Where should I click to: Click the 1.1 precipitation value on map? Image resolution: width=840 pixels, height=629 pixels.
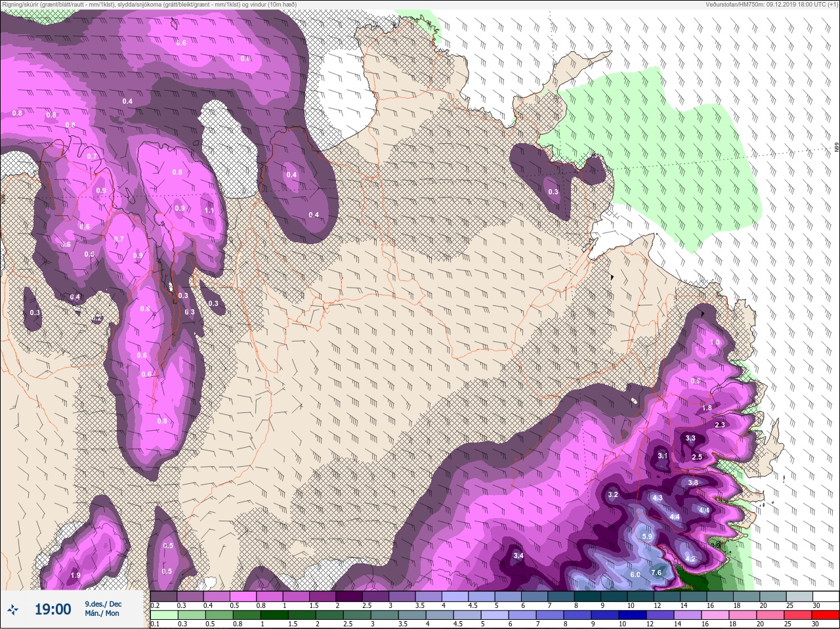click(209, 210)
